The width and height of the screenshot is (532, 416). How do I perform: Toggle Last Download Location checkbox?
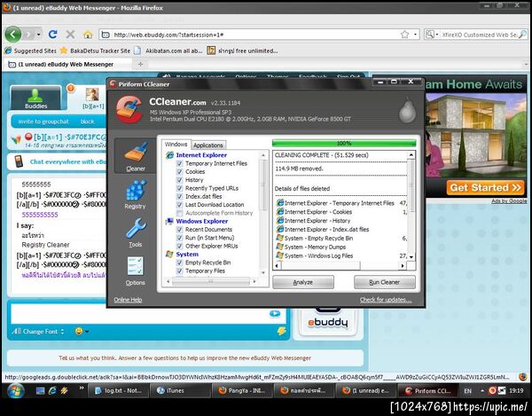click(180, 205)
